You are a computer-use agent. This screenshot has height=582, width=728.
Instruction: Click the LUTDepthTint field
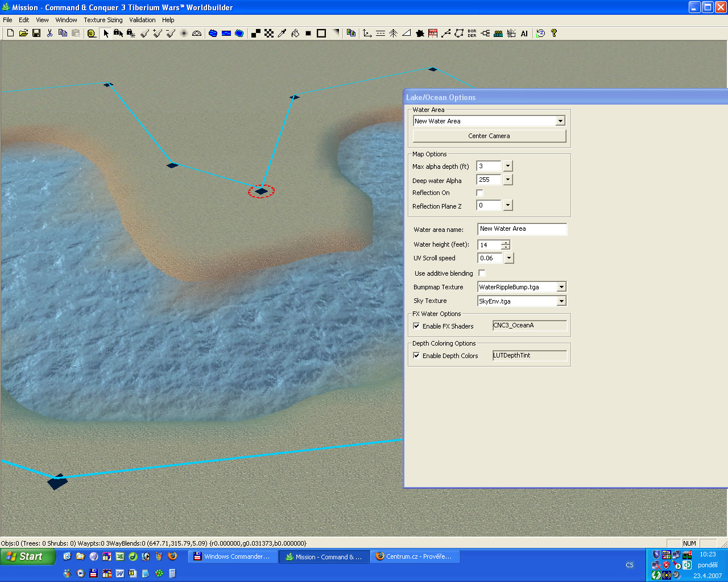tap(530, 356)
